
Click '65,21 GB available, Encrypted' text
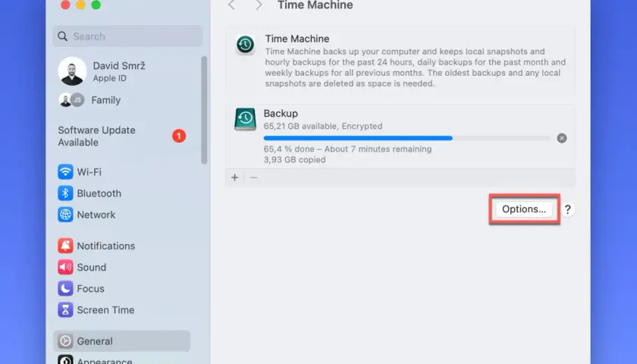pyautogui.click(x=323, y=127)
